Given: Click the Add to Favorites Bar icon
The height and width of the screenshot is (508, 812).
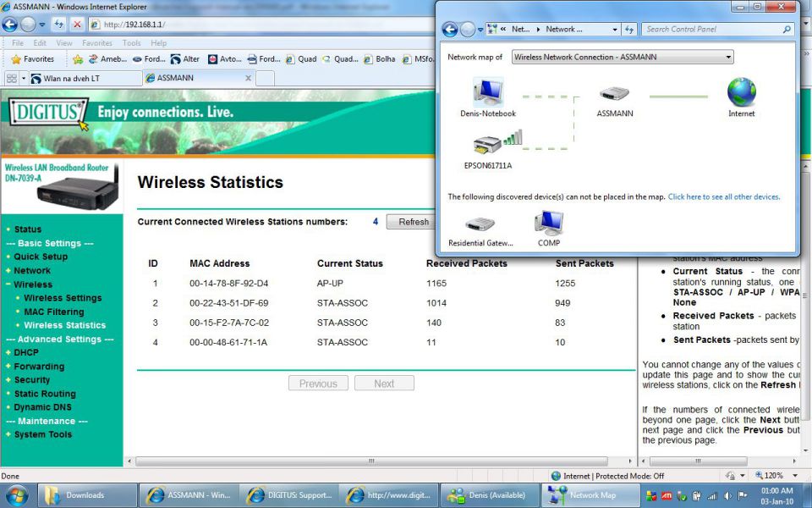Looking at the screenshot, I should (78, 59).
